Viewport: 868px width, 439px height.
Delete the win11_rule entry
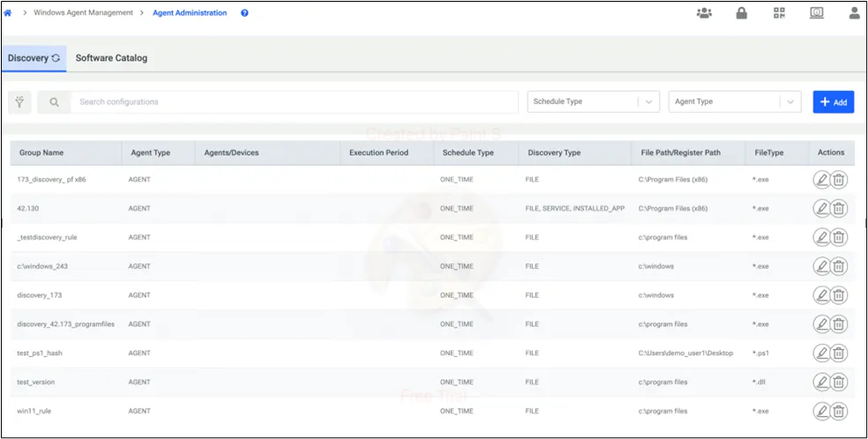click(x=839, y=411)
